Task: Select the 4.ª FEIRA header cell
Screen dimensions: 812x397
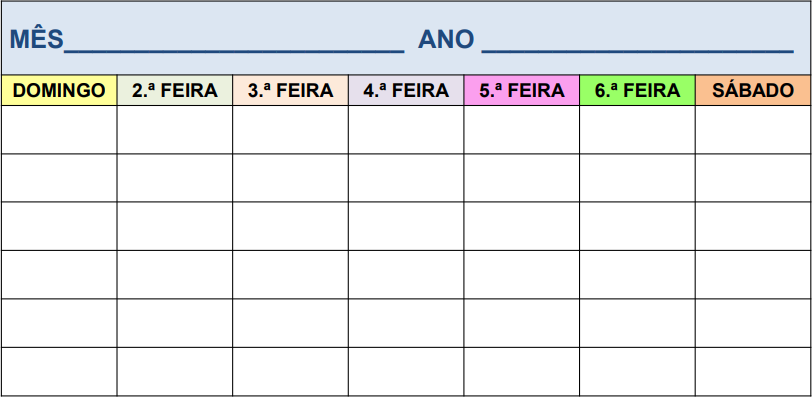Action: pyautogui.click(x=406, y=91)
